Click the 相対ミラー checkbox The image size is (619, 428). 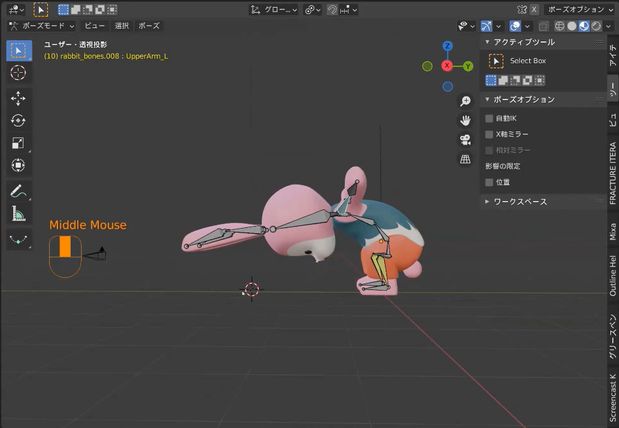tap(489, 150)
